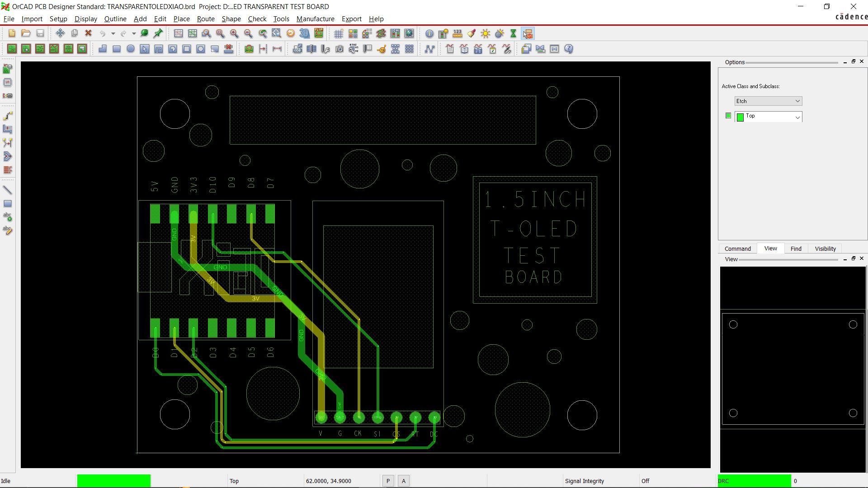Select the Add Line tool in sidebar
The width and height of the screenshot is (868, 488).
tap(8, 190)
